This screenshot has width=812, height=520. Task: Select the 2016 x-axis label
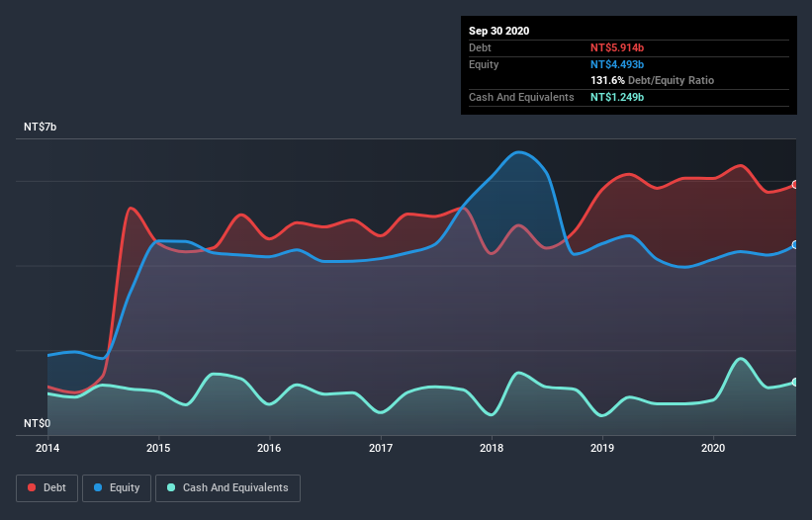(269, 448)
